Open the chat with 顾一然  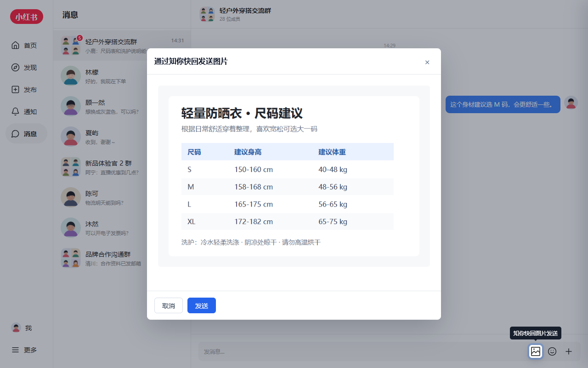tap(123, 106)
